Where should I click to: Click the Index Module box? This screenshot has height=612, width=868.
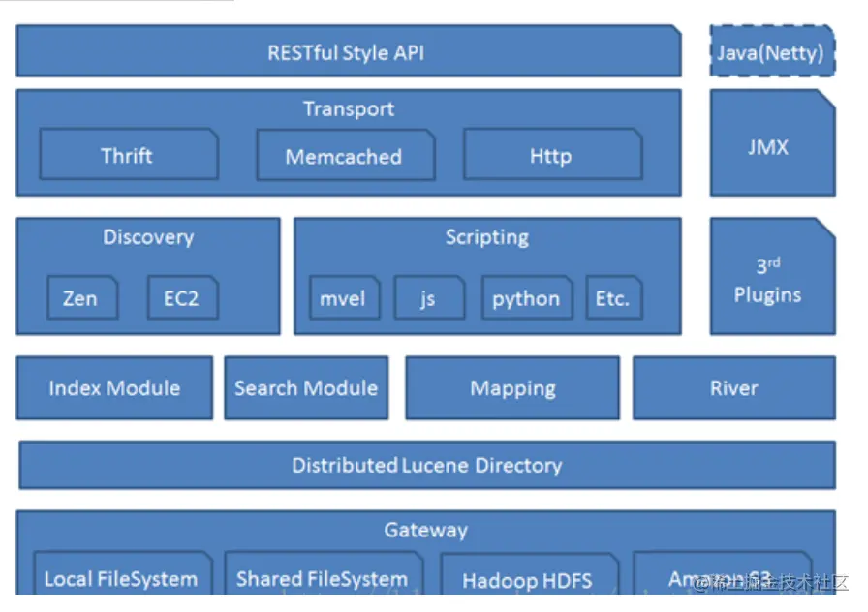(x=114, y=388)
